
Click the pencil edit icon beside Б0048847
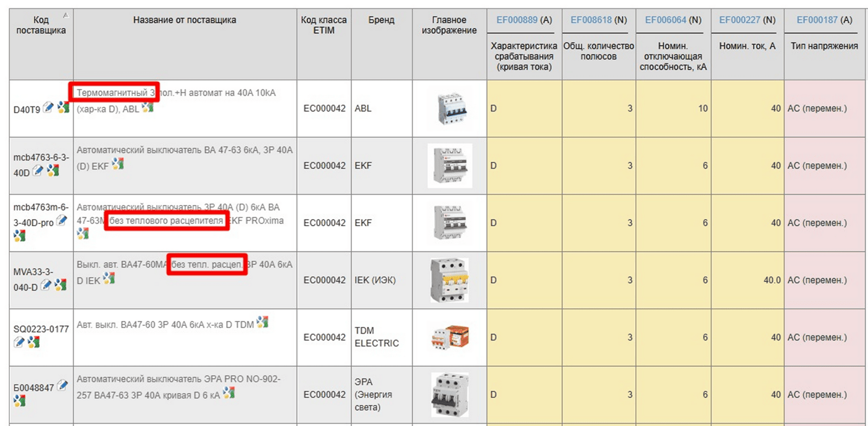tap(62, 385)
